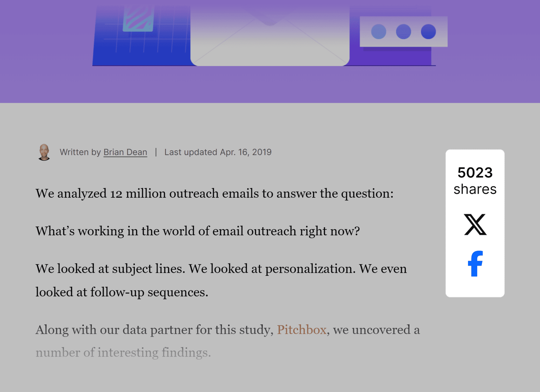Click the third dot in banner graphic

click(428, 32)
